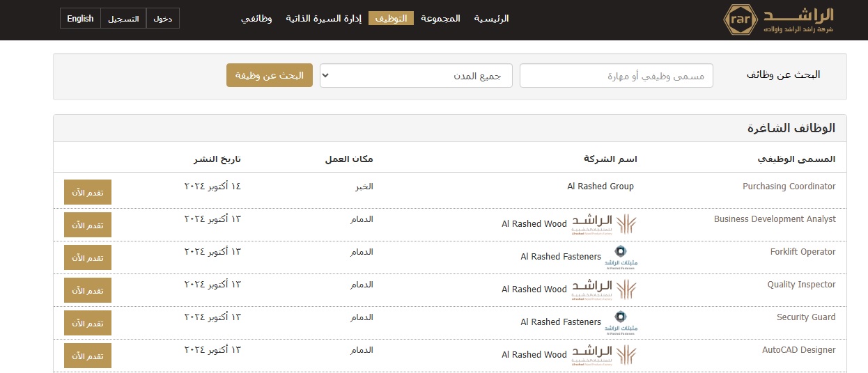
Task: Click the التسجيل register button
Action: [x=123, y=19]
